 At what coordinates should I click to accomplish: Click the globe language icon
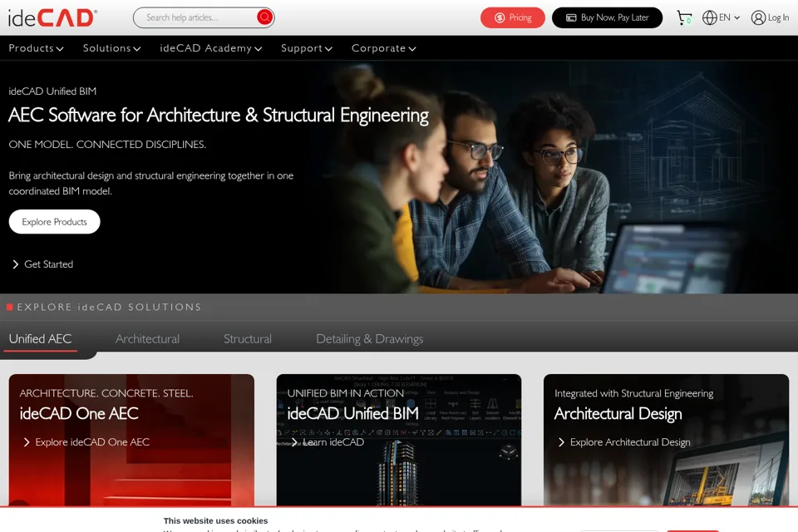pyautogui.click(x=709, y=17)
